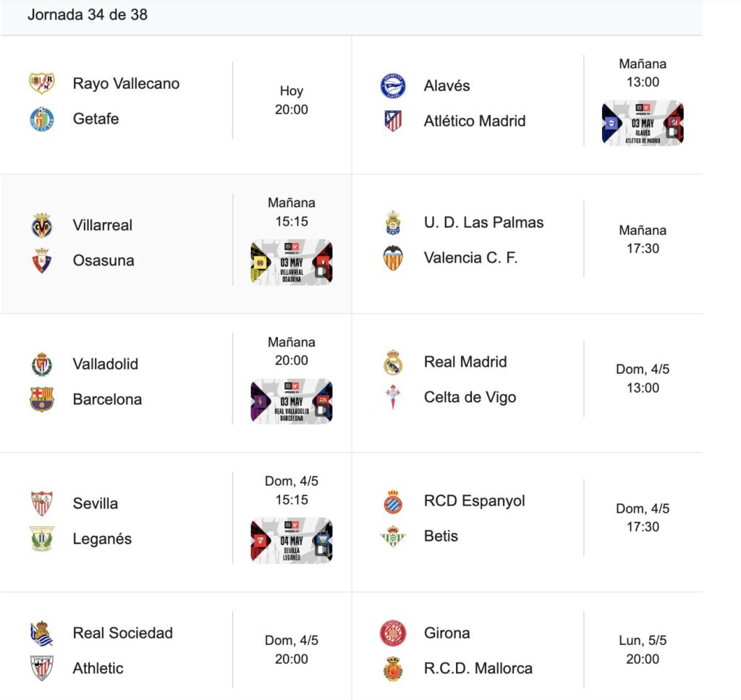Screen dimensions: 741x700
Task: Click the Rayo Vallecano crest icon
Action: click(41, 83)
